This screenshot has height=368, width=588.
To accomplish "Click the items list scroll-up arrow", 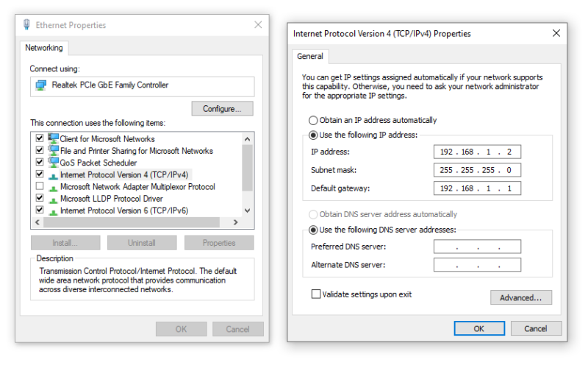I will (x=247, y=139).
